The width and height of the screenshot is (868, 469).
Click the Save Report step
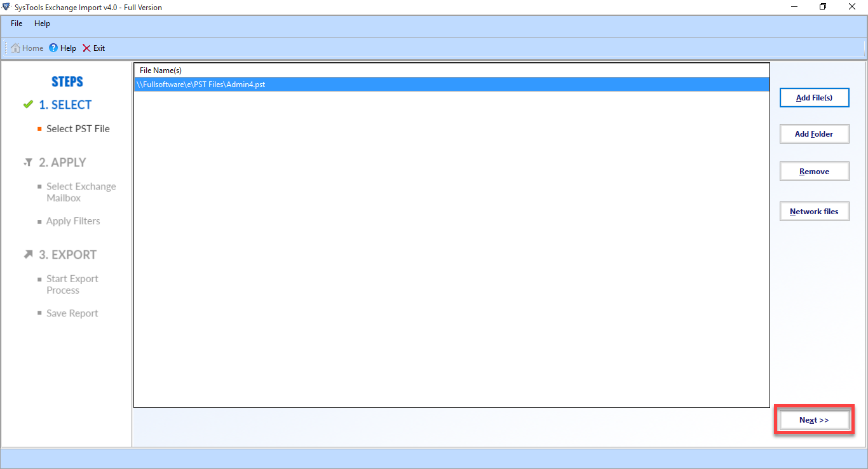point(72,313)
